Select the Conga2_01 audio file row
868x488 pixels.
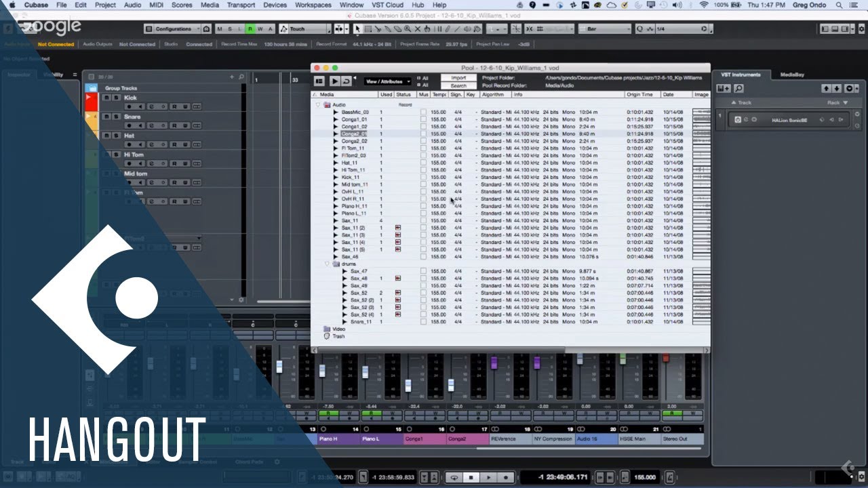pyautogui.click(x=512, y=134)
